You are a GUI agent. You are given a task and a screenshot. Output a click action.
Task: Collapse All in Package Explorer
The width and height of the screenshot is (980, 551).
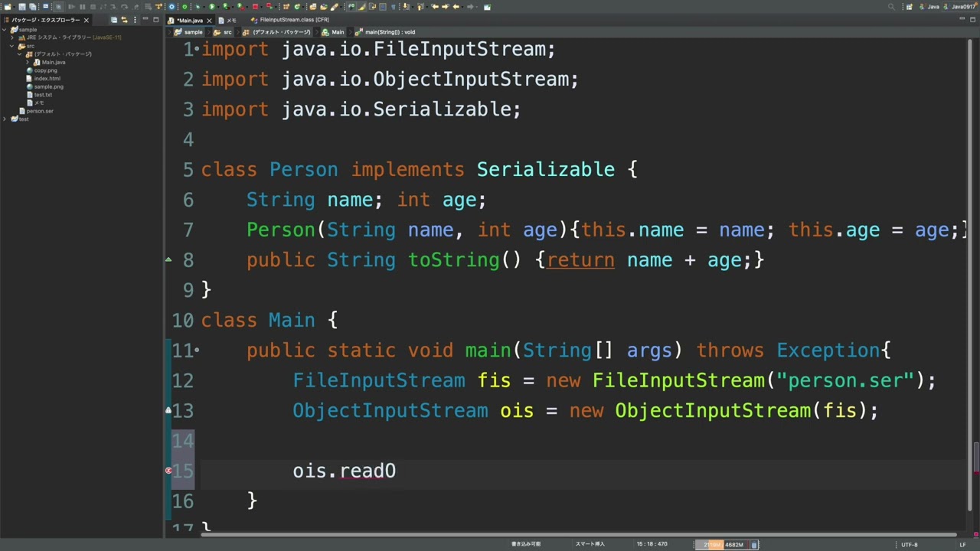114,20
